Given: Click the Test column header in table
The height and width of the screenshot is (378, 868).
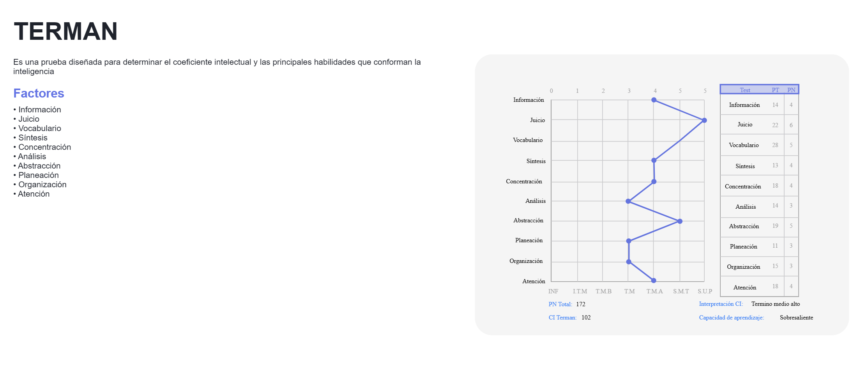Looking at the screenshot, I should point(745,90).
